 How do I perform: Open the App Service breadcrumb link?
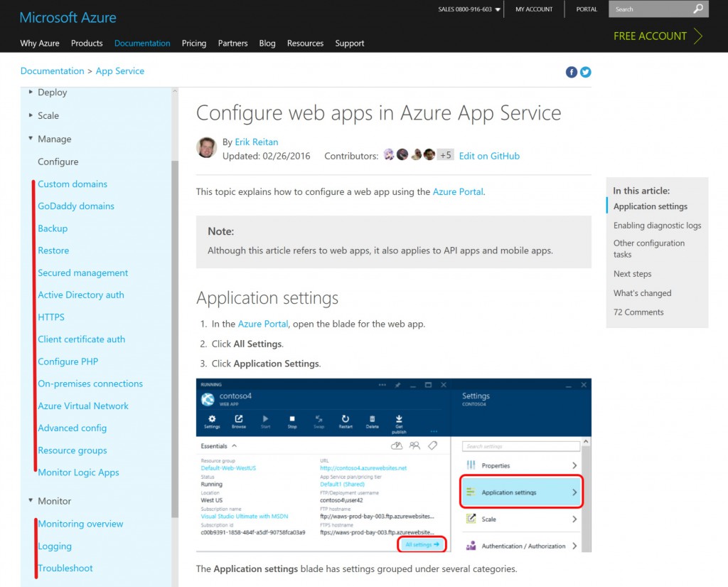point(119,71)
